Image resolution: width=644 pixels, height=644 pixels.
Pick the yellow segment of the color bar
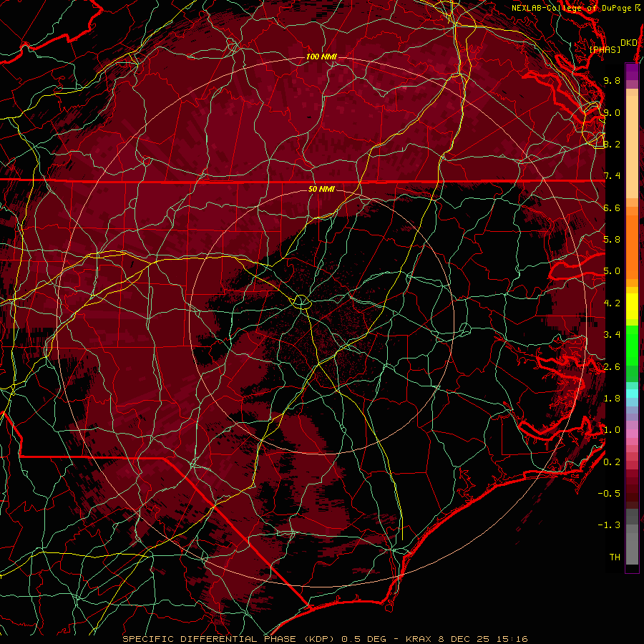pyautogui.click(x=632, y=306)
